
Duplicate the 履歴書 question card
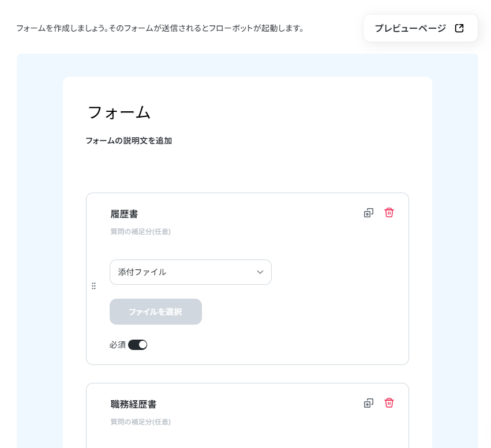pyautogui.click(x=369, y=213)
